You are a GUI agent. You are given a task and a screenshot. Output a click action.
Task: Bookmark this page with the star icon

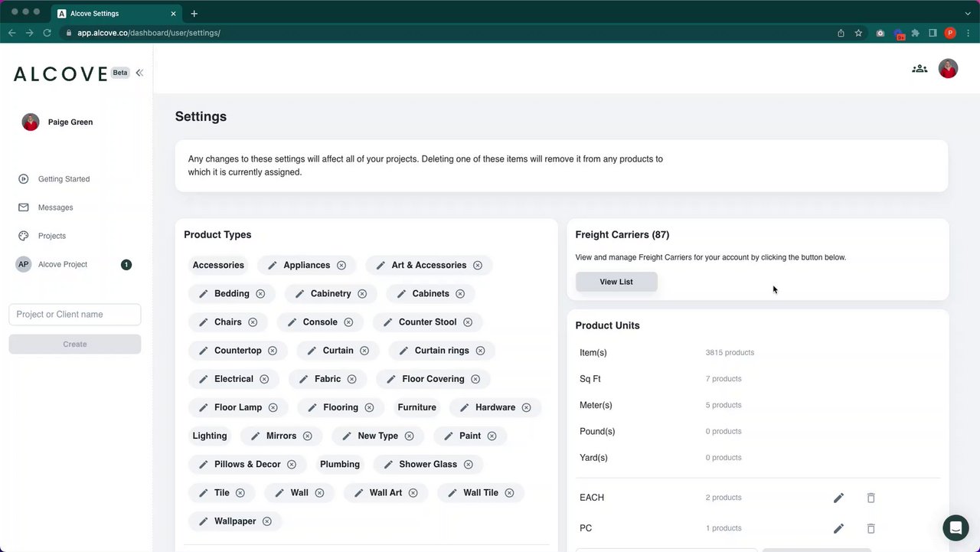click(858, 33)
